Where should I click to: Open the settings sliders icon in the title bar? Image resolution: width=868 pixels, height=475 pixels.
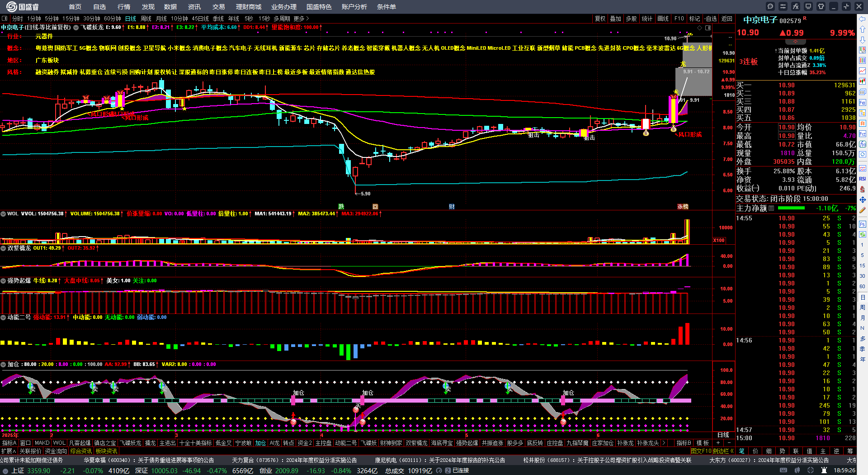click(783, 6)
